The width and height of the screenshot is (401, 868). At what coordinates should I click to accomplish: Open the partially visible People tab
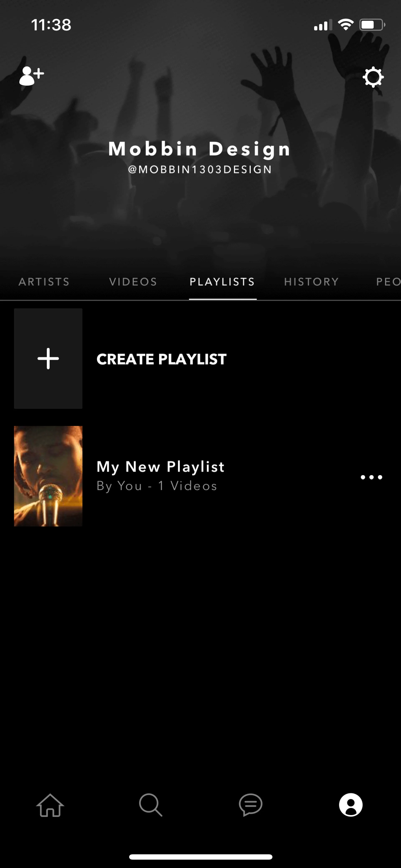click(x=388, y=282)
